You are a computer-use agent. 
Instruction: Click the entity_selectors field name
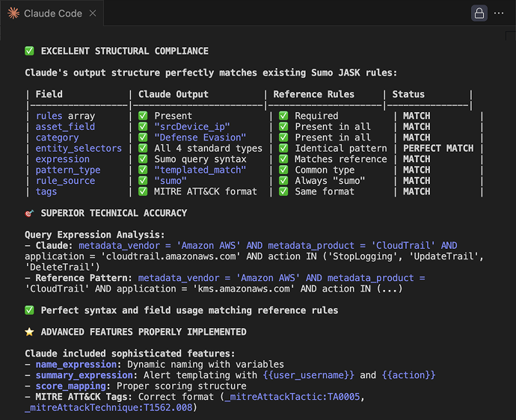79,148
